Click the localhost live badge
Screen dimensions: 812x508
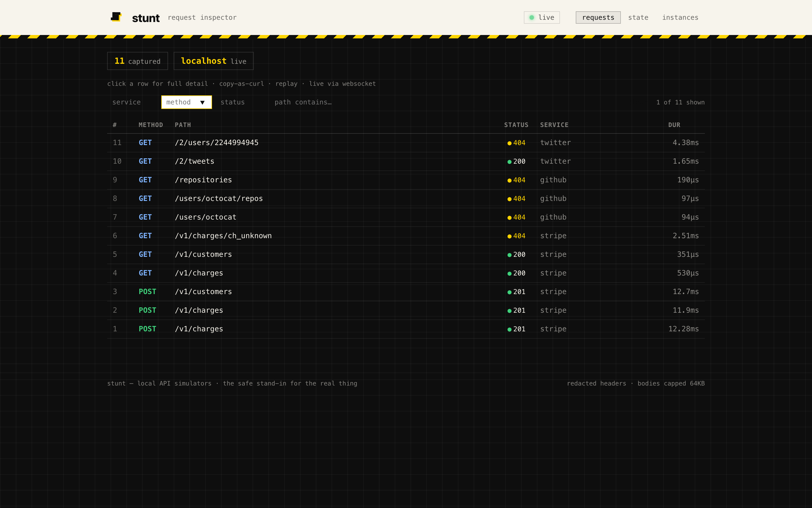pos(213,61)
